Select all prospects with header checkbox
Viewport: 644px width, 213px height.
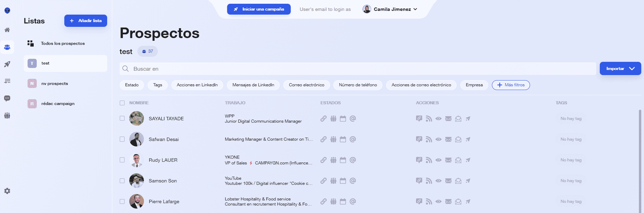click(122, 103)
